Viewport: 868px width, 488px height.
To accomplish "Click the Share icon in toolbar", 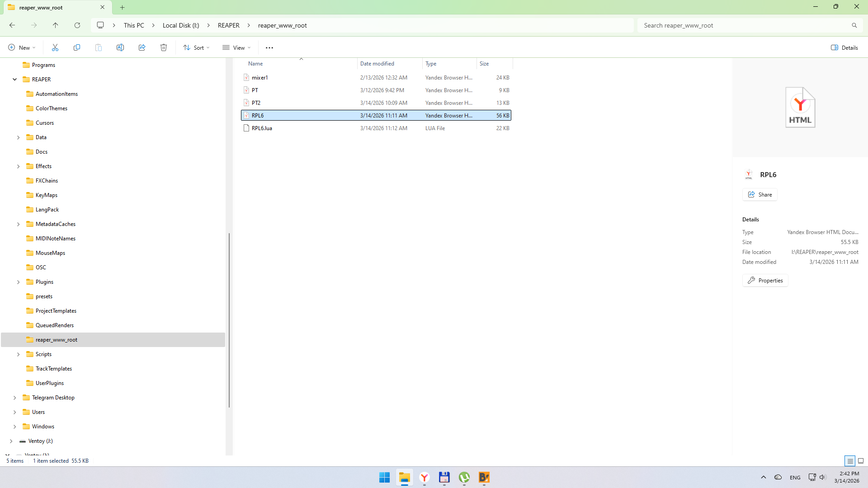I will pyautogui.click(x=142, y=47).
